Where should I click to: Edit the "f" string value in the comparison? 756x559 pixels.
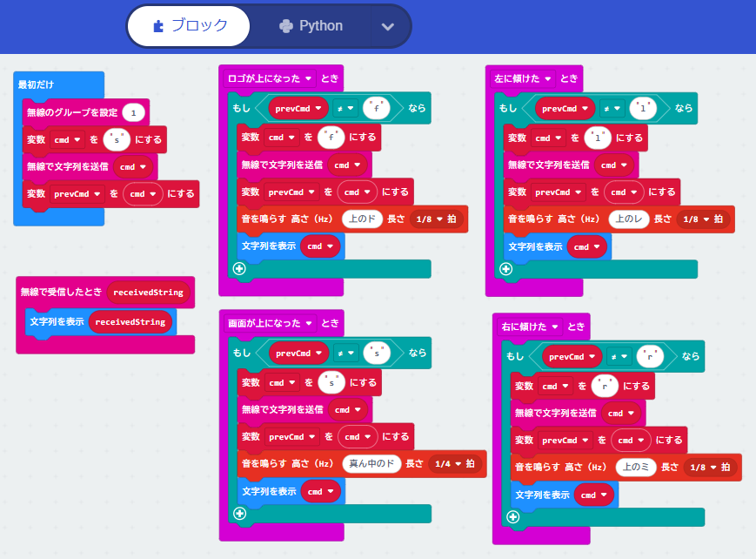pos(376,109)
